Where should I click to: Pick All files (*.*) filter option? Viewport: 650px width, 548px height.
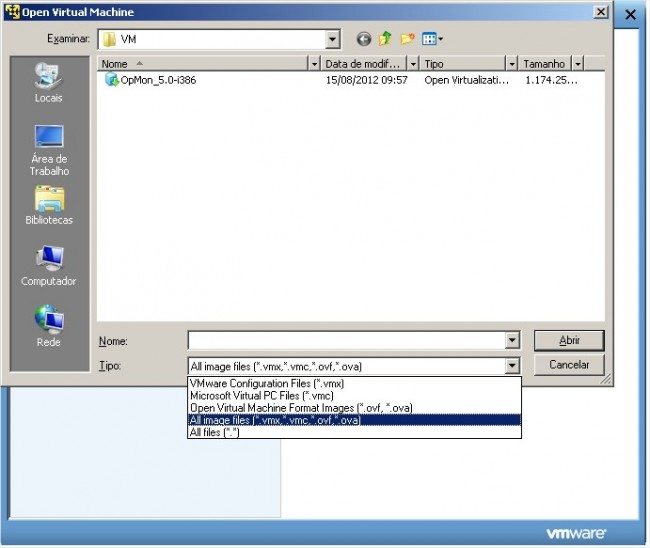216,432
